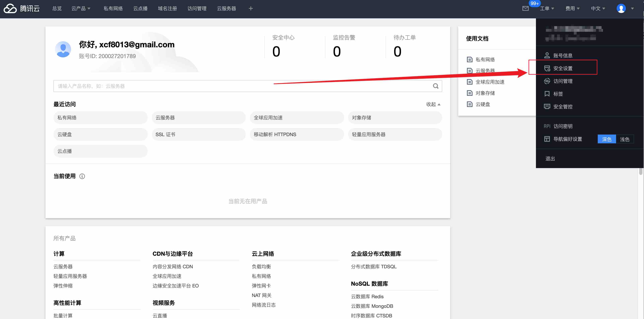644x319 pixels.
Task: Open 云数据库 MongoDB link
Action: pyautogui.click(x=372, y=306)
